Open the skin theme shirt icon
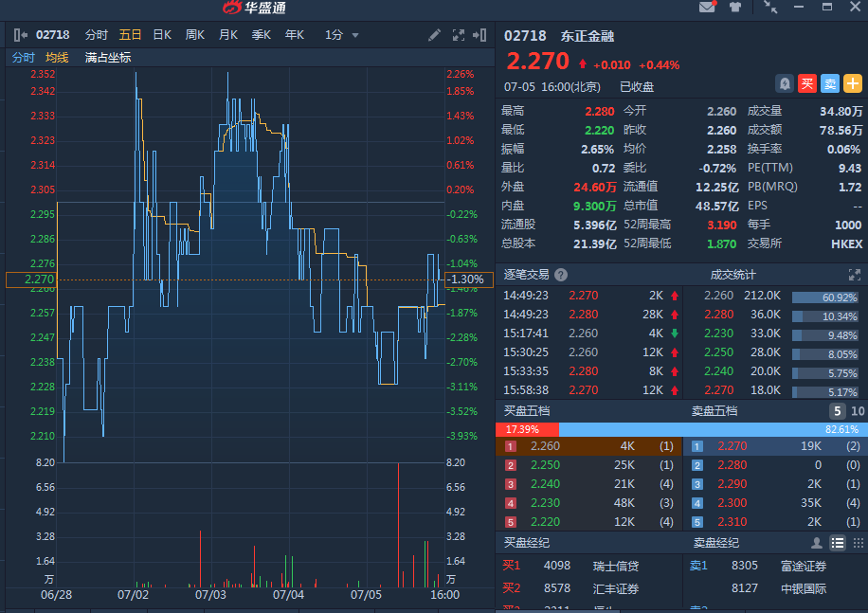 tap(735, 8)
